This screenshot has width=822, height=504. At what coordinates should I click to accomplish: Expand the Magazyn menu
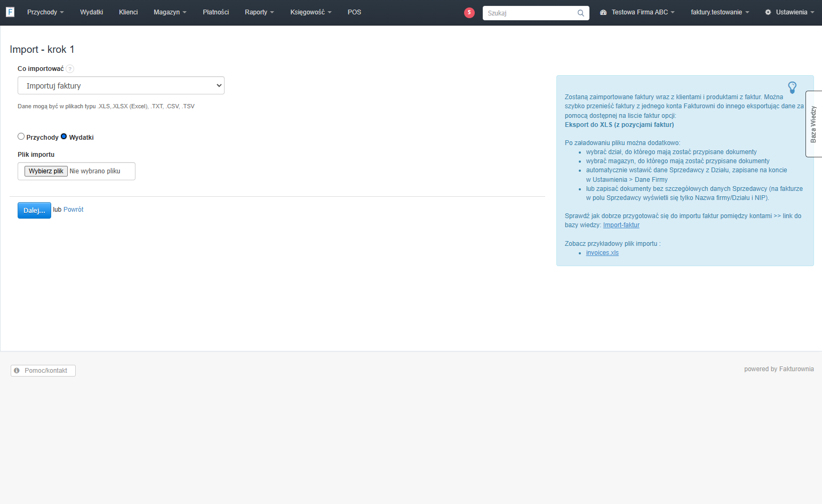pyautogui.click(x=170, y=12)
